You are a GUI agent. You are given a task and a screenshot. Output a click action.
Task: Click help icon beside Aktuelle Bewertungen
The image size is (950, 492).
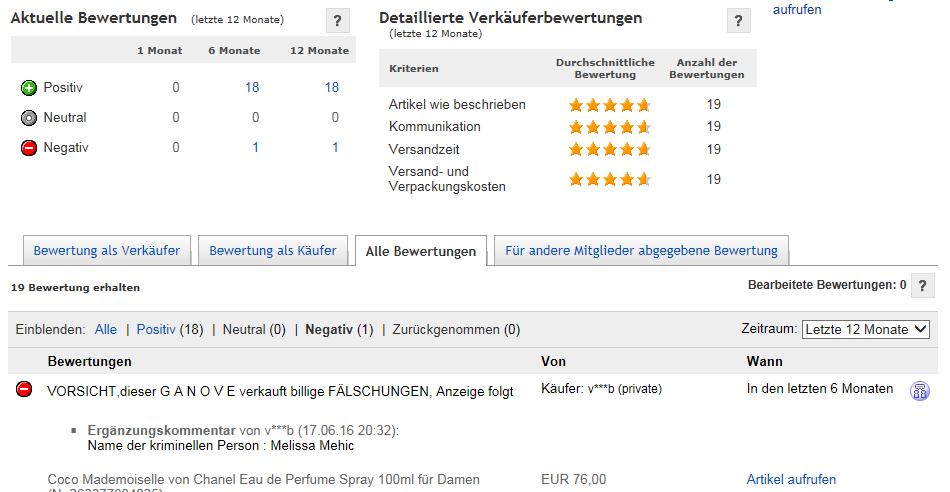[337, 21]
